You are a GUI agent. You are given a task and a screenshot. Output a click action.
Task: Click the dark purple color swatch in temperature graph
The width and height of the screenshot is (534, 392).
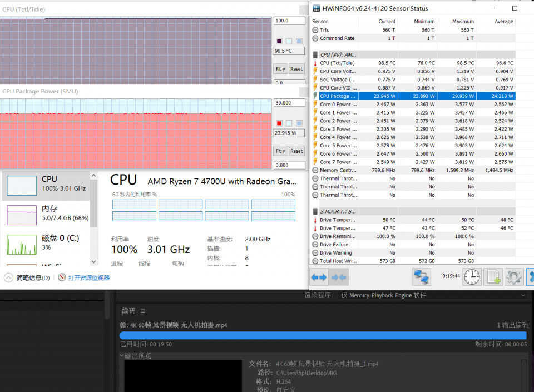click(279, 41)
